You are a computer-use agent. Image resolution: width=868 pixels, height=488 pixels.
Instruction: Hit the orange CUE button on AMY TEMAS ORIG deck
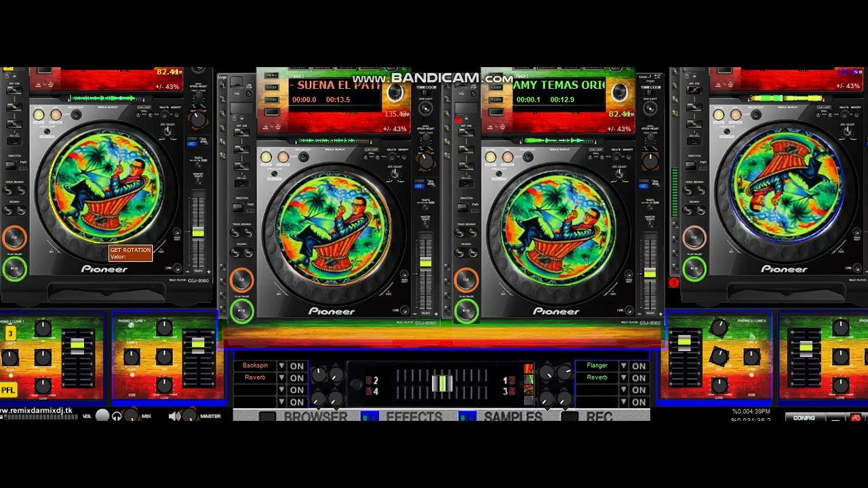466,280
